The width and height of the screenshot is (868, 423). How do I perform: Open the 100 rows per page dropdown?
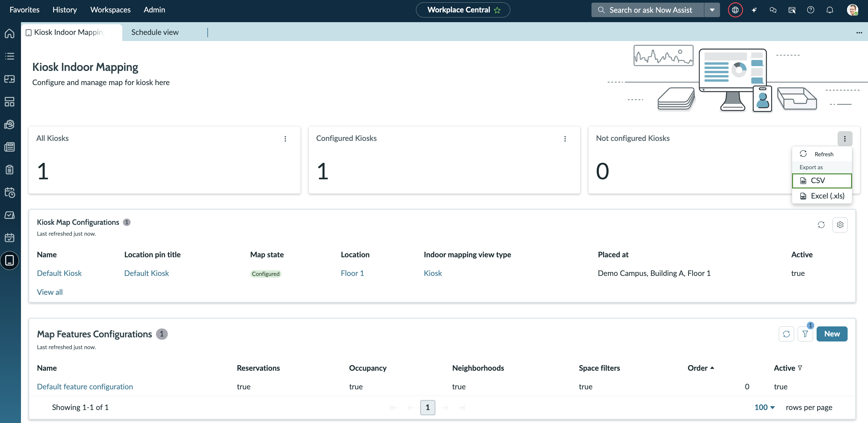pyautogui.click(x=764, y=407)
